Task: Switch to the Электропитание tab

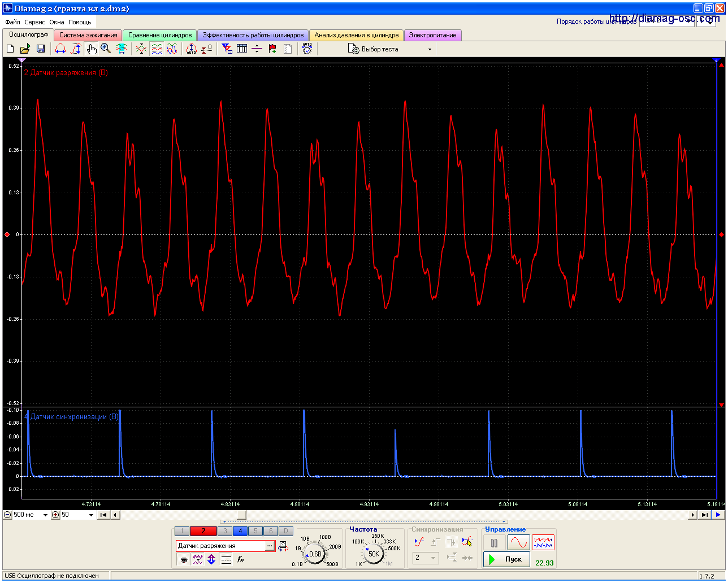Action: click(x=432, y=35)
